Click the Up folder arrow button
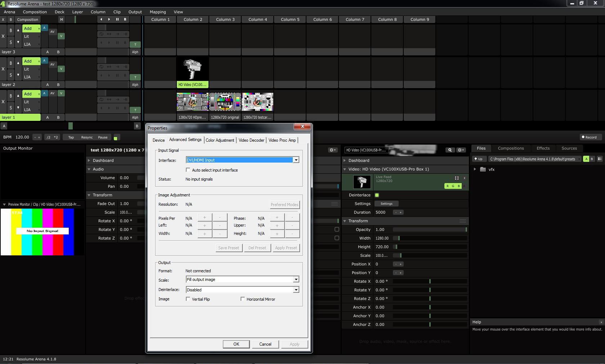Screen dimensions: 605x364 coord(479,159)
